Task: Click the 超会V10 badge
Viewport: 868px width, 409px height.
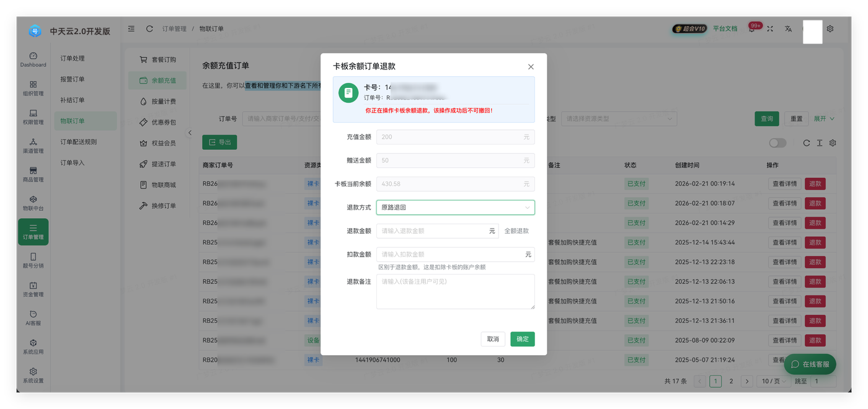Action: 689,29
